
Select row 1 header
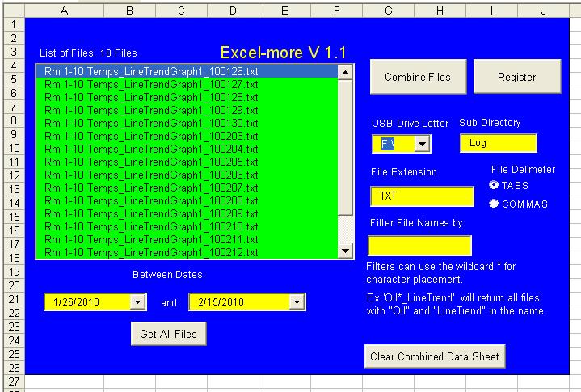click(x=14, y=24)
